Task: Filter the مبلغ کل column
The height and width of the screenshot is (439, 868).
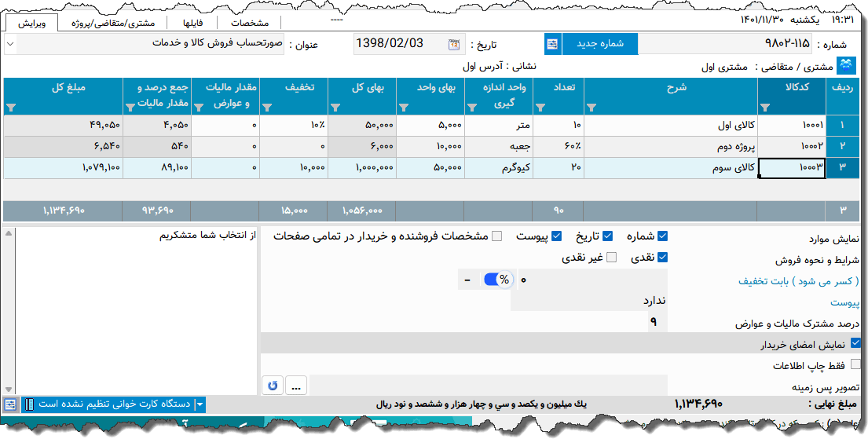Action: (x=12, y=107)
